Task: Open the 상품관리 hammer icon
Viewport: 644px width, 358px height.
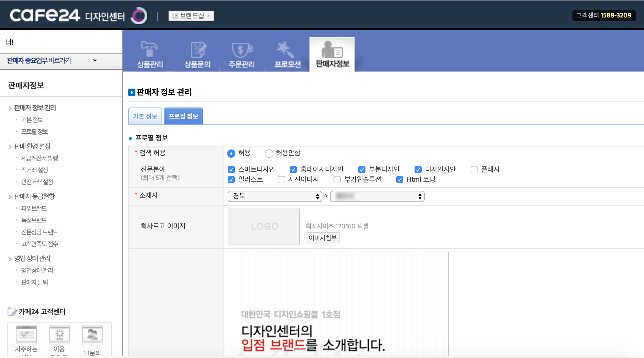Action: point(150,49)
